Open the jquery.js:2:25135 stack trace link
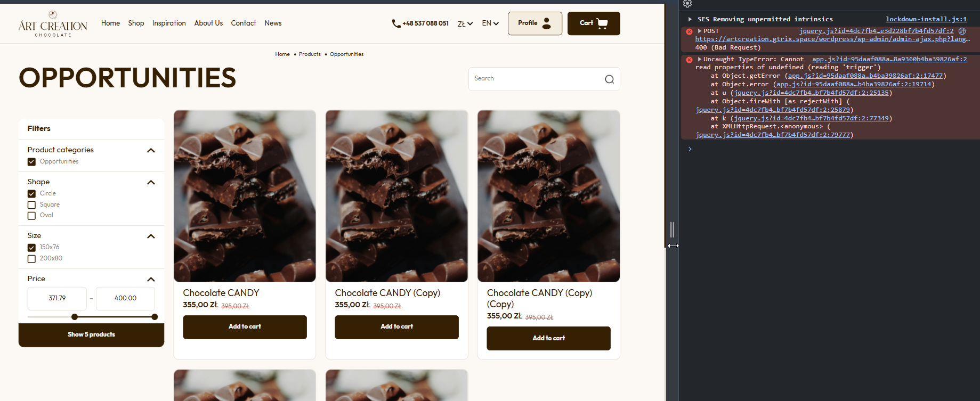 pyautogui.click(x=811, y=93)
